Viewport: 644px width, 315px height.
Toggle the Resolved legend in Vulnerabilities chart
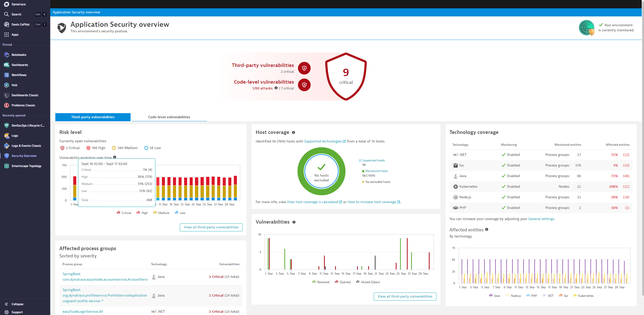point(321,282)
